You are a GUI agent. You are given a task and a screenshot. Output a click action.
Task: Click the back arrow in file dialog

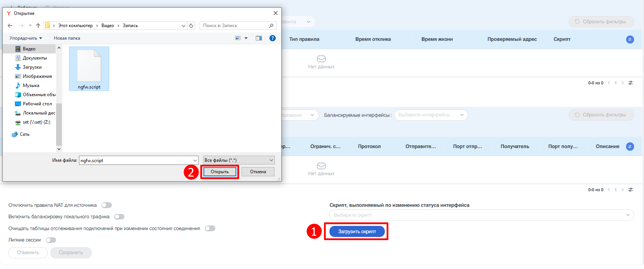pos(10,26)
